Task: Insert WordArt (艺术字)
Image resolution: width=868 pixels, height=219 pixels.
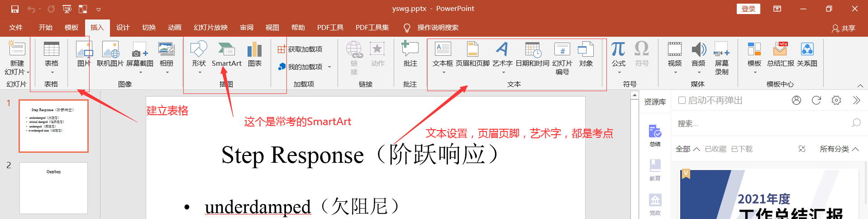Action: pos(502,58)
